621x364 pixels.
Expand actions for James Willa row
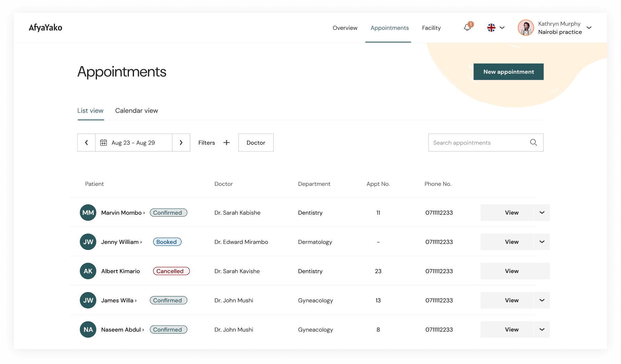tap(542, 300)
